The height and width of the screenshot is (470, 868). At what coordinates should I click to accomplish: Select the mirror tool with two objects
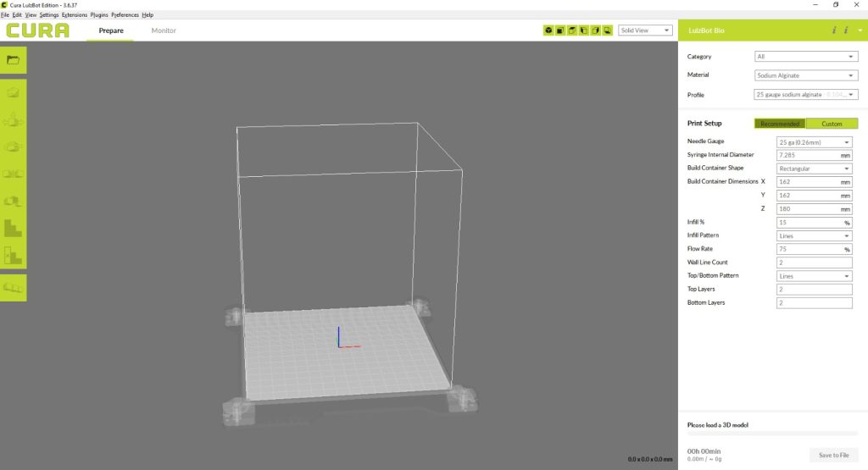[14, 174]
